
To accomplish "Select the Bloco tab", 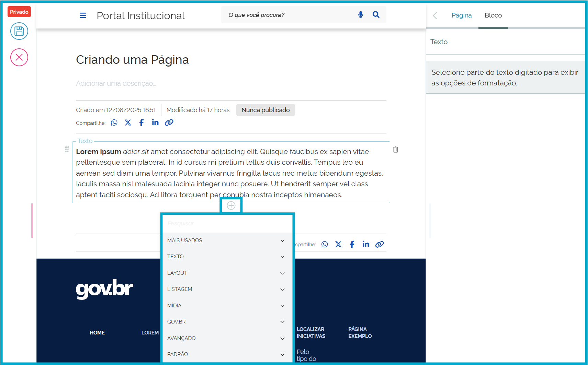I will (493, 15).
